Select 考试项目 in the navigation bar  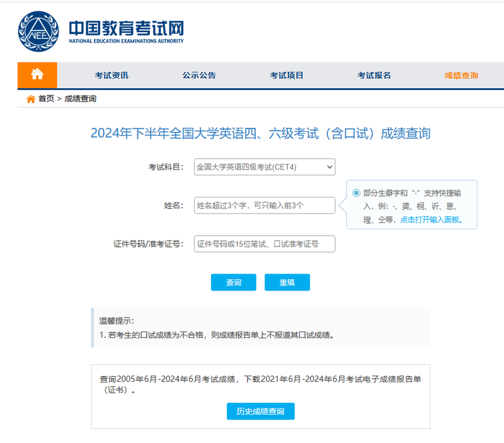pos(287,76)
